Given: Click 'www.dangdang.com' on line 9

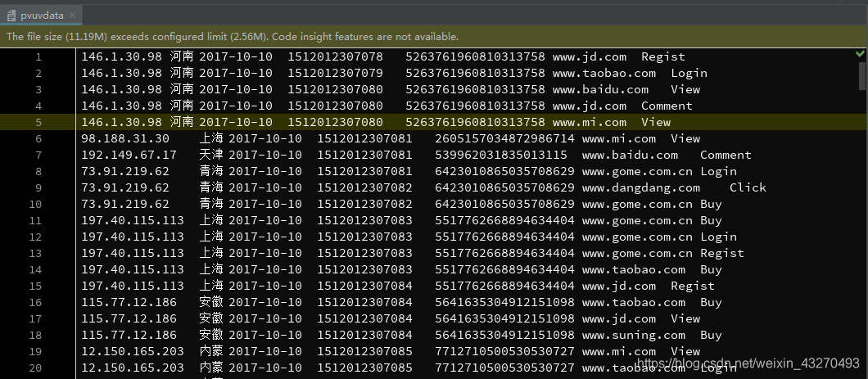Looking at the screenshot, I should coord(640,187).
